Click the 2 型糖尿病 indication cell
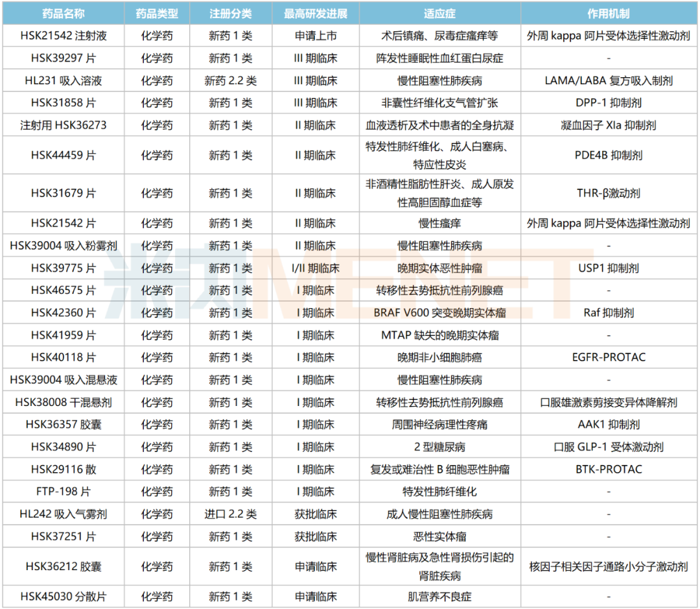The image size is (700, 609). tap(439, 447)
